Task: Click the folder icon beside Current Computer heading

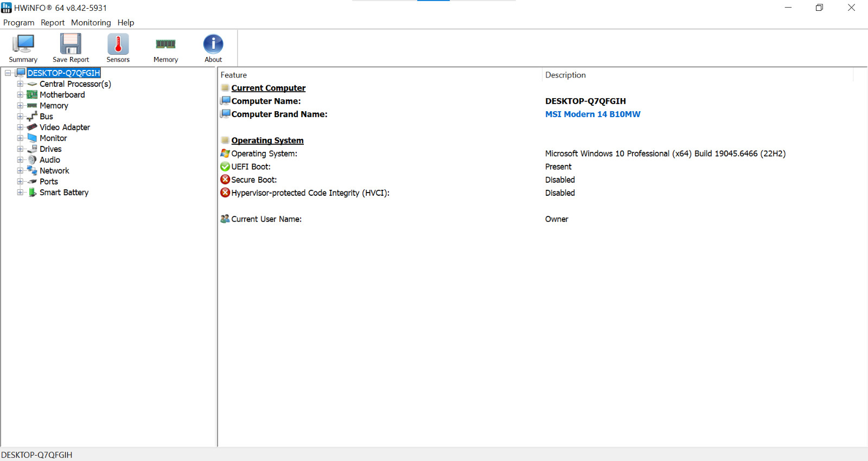Action: tap(225, 88)
